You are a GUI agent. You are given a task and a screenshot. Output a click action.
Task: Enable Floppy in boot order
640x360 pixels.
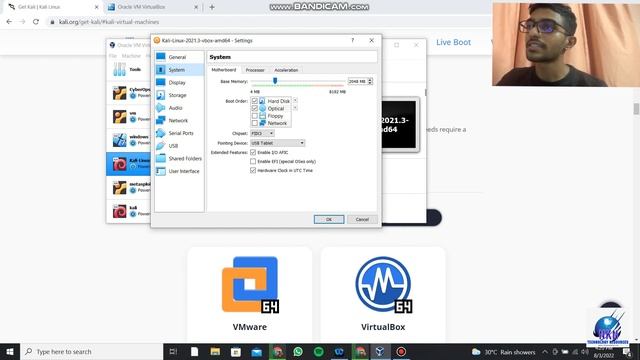255,116
